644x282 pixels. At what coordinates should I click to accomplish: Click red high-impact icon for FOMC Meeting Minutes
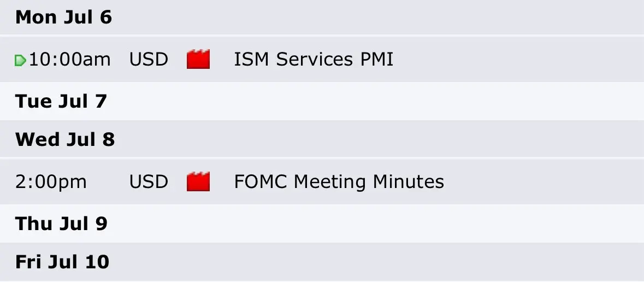coord(198,181)
